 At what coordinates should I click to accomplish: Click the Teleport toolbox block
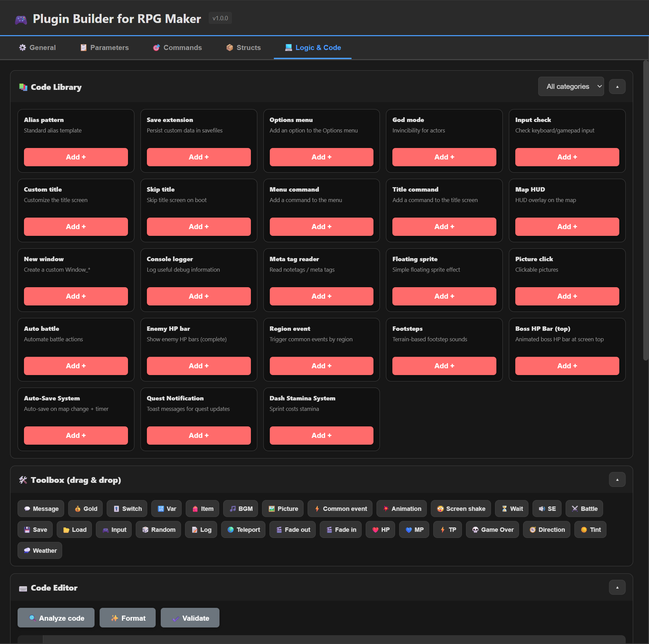(243, 529)
